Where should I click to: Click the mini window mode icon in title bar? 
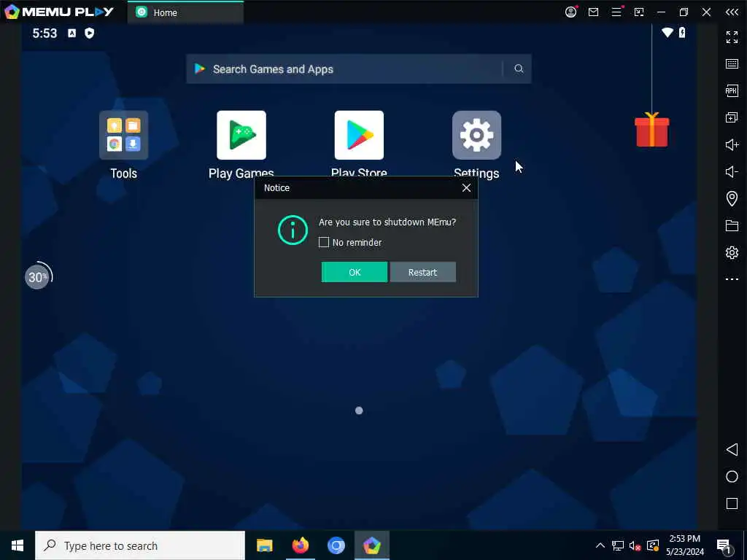coord(639,12)
